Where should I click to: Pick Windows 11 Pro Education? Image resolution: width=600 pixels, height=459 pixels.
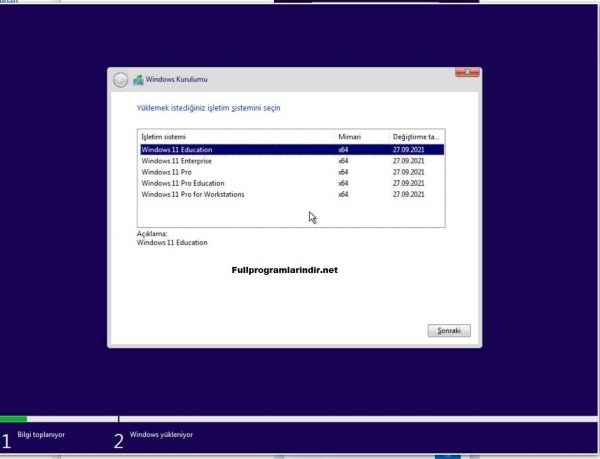pos(183,183)
